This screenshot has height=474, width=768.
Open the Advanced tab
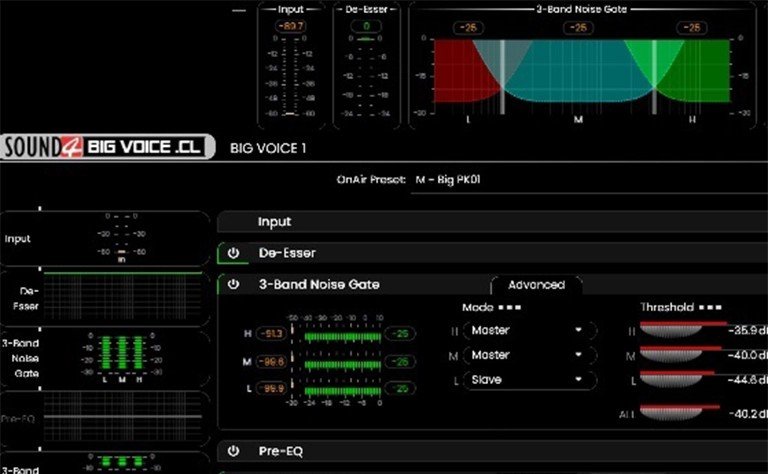coord(536,285)
